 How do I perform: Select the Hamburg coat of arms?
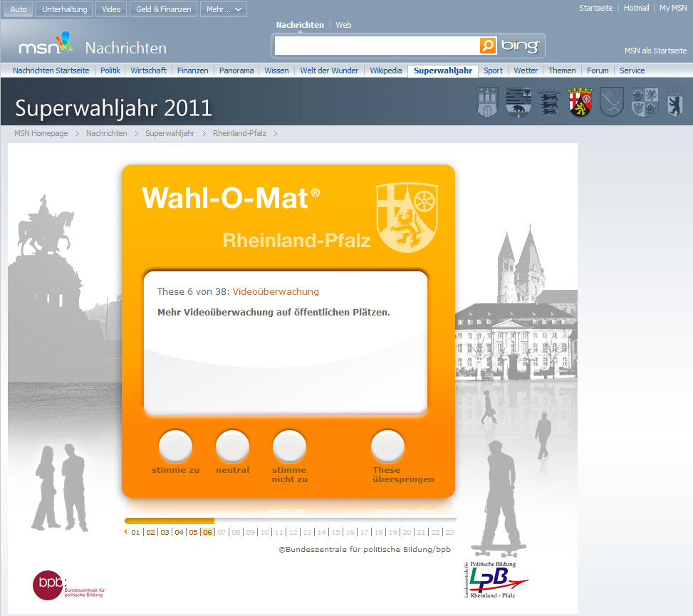click(487, 102)
